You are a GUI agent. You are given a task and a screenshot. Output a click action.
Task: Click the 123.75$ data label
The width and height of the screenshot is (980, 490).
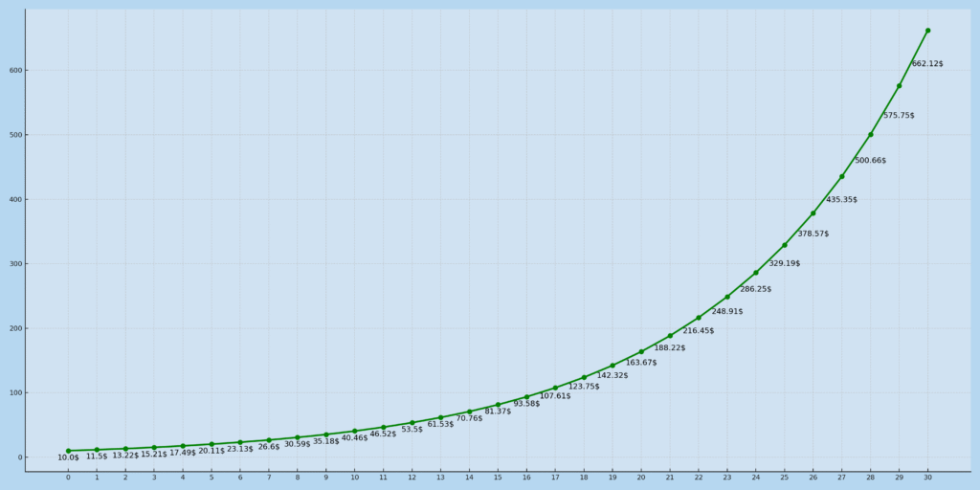(x=584, y=387)
